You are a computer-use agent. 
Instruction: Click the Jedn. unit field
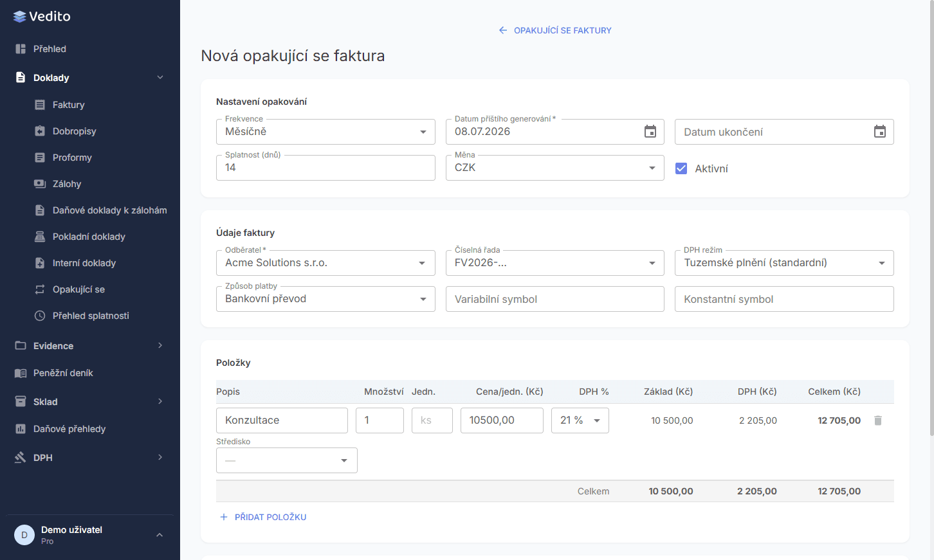(x=432, y=420)
